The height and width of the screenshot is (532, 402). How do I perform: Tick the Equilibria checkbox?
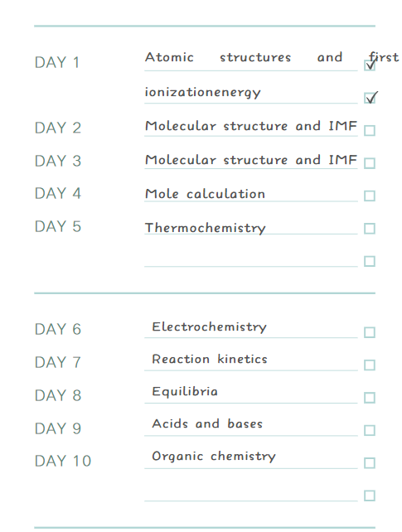pos(370,398)
